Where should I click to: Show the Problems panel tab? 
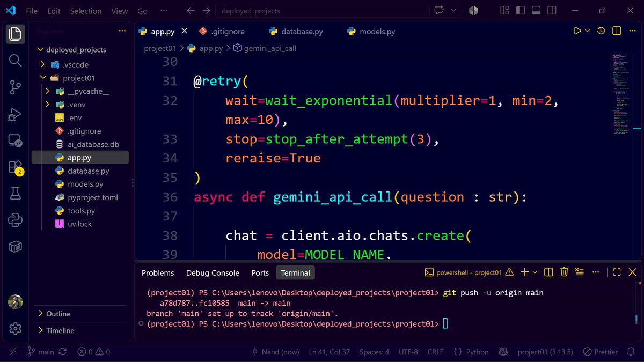coord(158,273)
